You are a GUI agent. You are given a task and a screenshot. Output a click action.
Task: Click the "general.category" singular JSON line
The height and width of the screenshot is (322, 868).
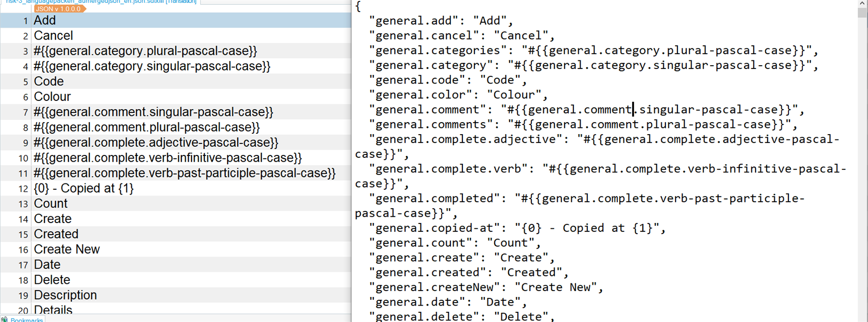point(594,65)
